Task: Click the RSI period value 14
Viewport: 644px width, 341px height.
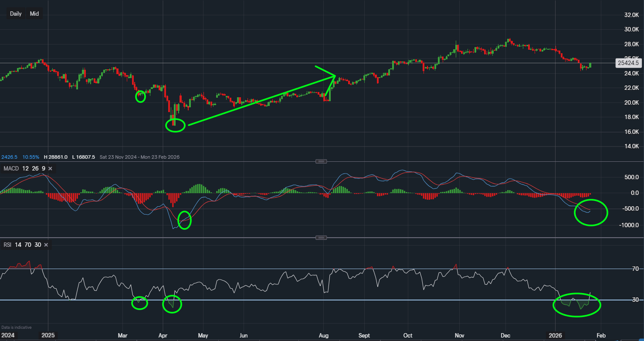Action: pyautogui.click(x=17, y=245)
